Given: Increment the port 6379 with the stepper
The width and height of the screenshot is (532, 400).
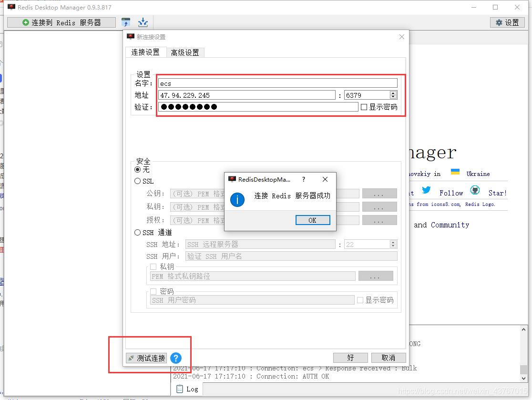Looking at the screenshot, I should tap(392, 92).
